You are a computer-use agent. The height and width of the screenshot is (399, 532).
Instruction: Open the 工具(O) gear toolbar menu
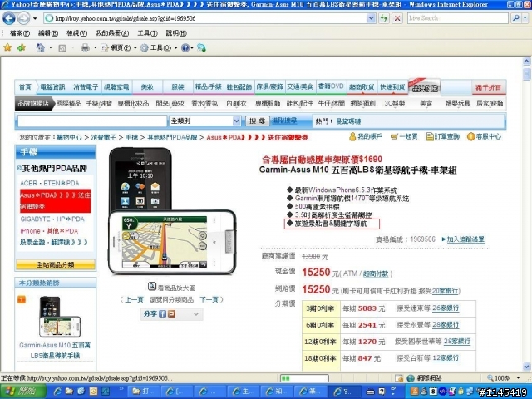tap(157, 48)
